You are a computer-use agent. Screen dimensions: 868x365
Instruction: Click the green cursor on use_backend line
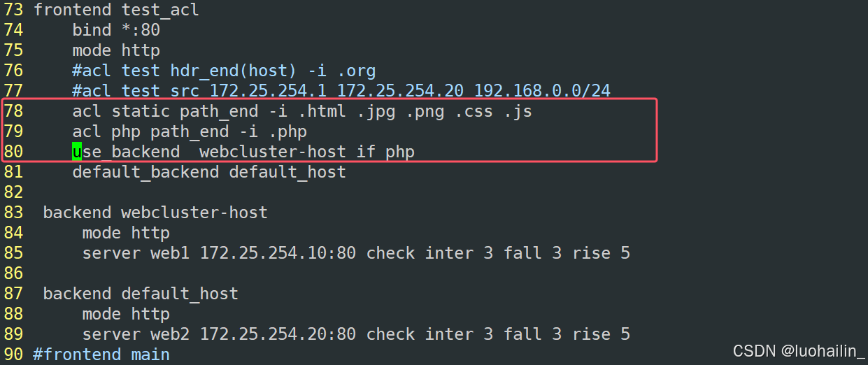[x=77, y=151]
